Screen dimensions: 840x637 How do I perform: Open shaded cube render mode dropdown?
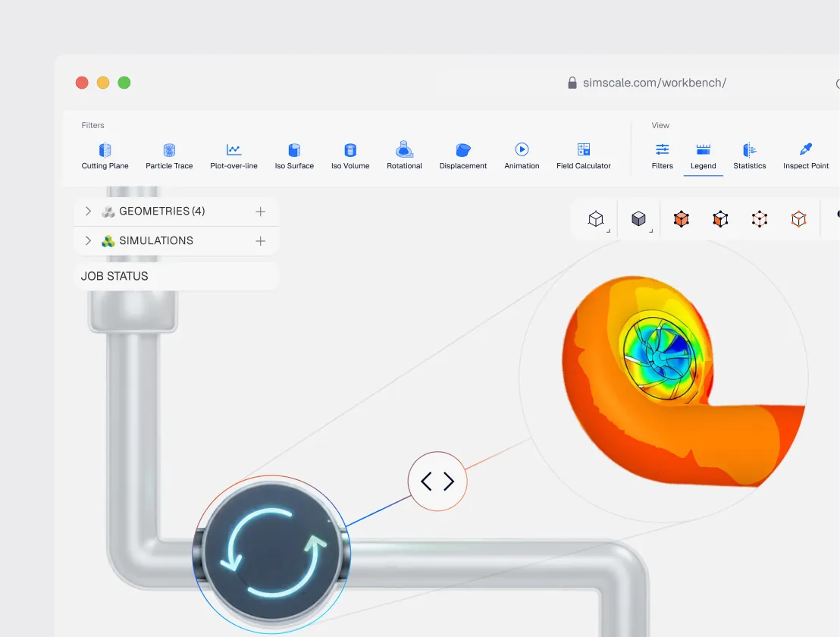click(639, 219)
